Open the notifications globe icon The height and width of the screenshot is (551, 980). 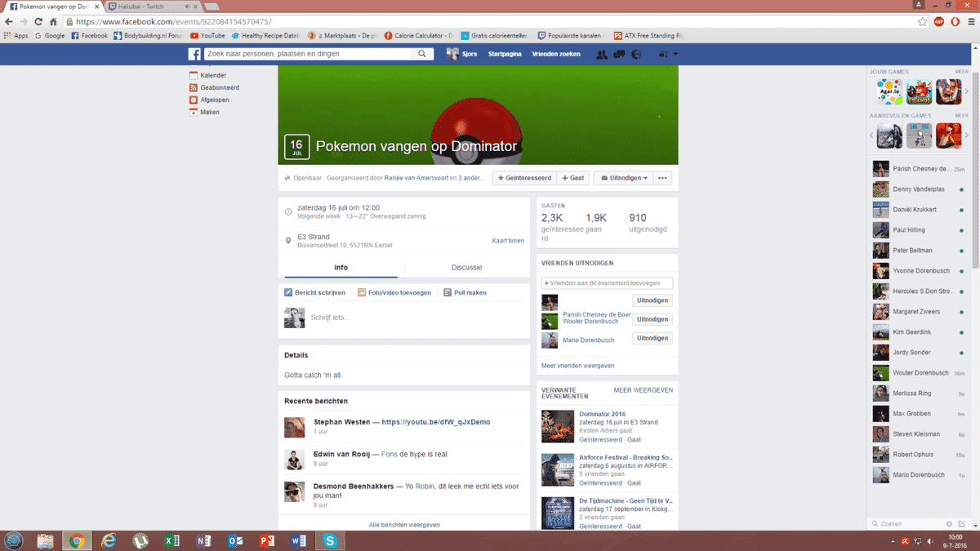coord(636,55)
